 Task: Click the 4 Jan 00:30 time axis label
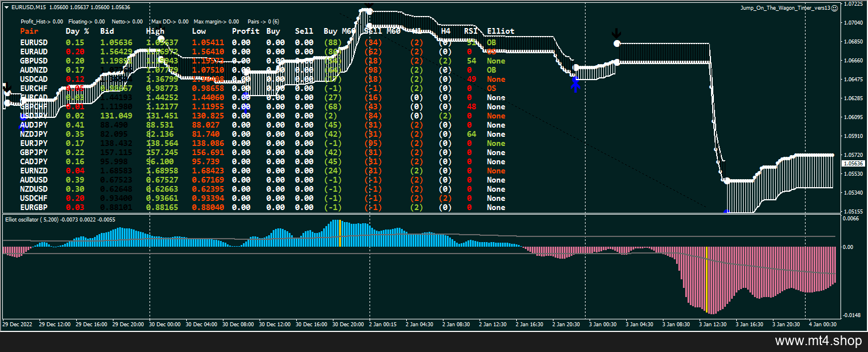click(x=823, y=324)
